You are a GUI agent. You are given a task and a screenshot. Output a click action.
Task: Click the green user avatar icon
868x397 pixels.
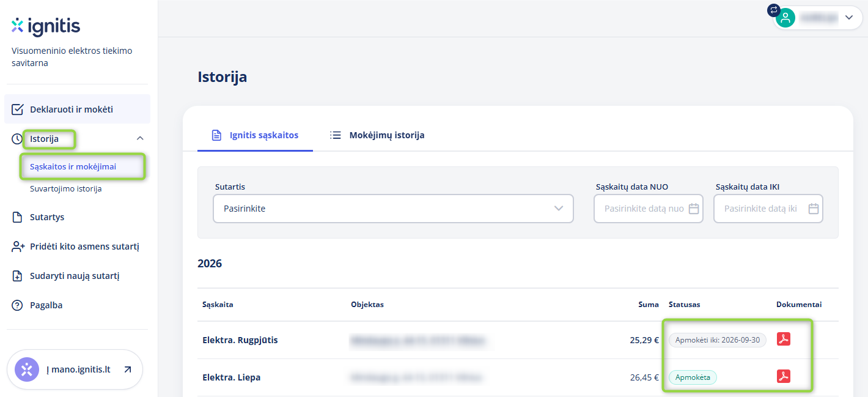pos(785,18)
